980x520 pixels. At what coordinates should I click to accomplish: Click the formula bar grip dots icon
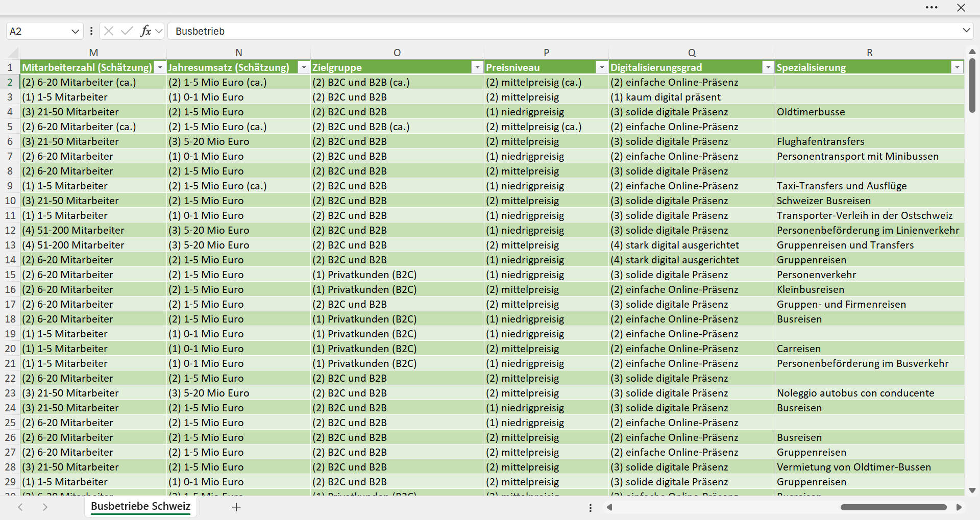click(91, 31)
